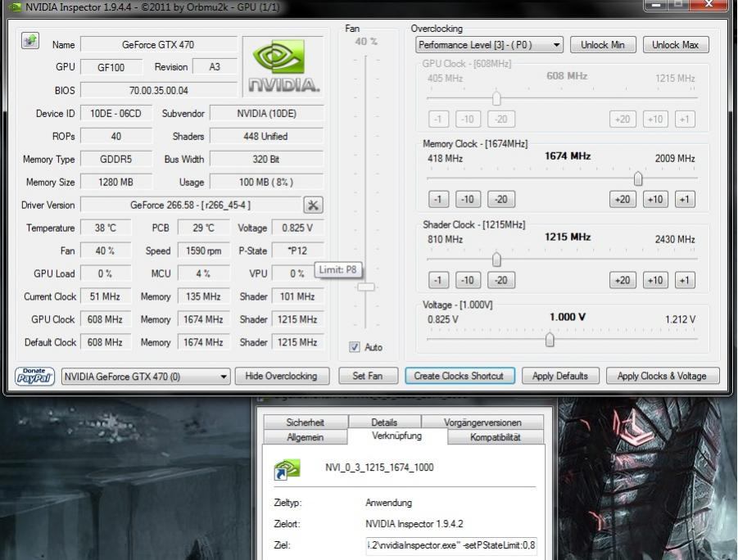Switch to the Details tab
Image resolution: width=738 pixels, height=560 pixels.
tap(384, 422)
